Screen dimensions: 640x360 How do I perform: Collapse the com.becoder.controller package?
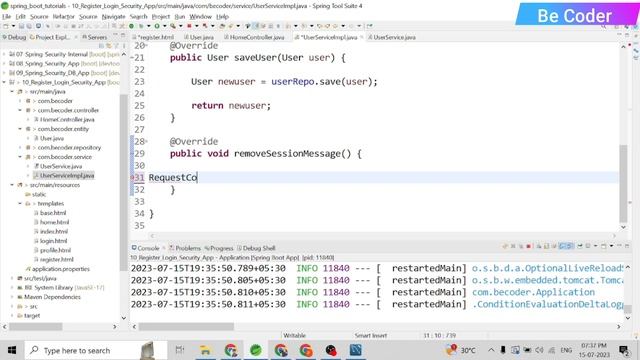(x=20, y=110)
